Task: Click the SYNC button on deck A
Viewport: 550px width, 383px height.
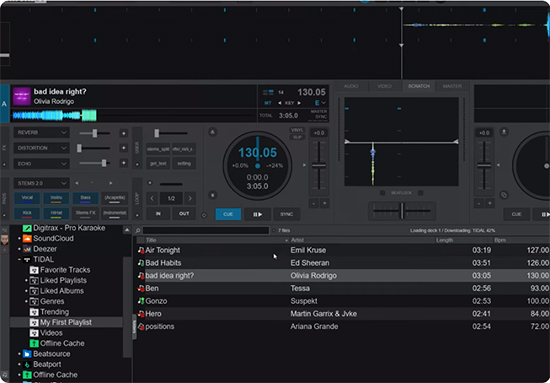Action: tap(287, 214)
